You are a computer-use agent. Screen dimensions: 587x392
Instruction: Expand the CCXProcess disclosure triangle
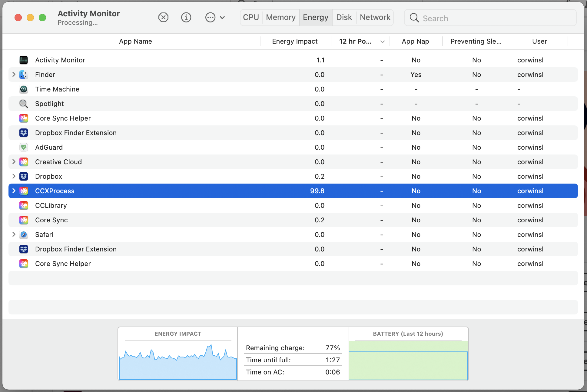[14, 191]
